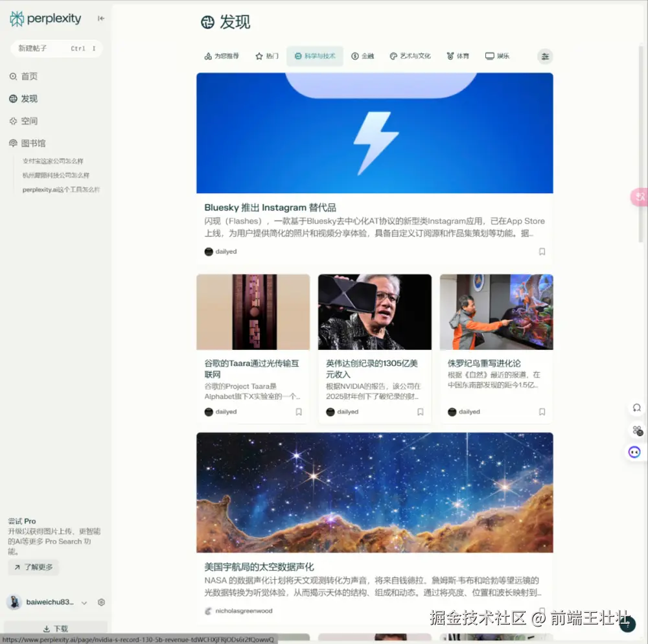
Task: Open the colorful assistant icon at bottom right
Action: click(634, 452)
